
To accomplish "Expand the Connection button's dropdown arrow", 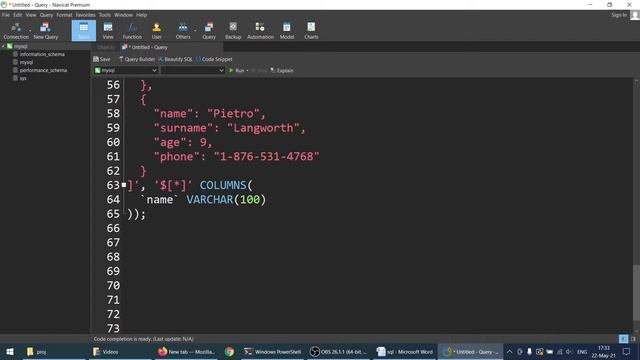I will (x=30, y=31).
